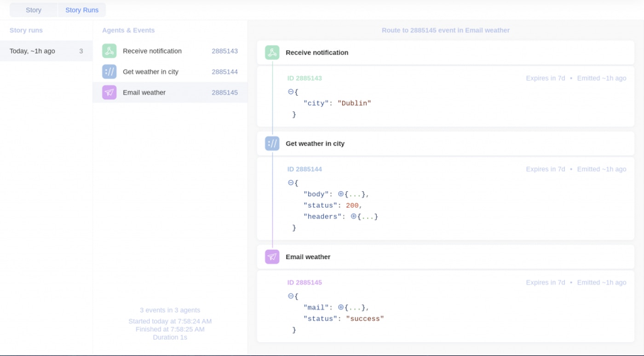The width and height of the screenshot is (644, 356).
Task: Collapse the JSON root of event 2885145
Action: 291,296
